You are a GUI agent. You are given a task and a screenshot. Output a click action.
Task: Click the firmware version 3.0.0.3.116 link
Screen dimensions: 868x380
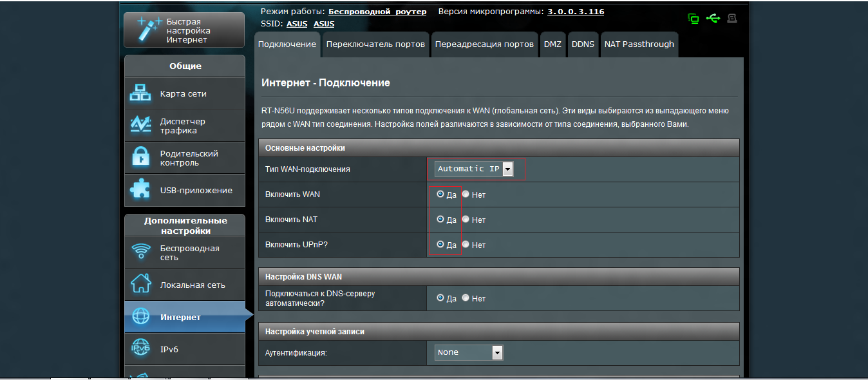576,12
